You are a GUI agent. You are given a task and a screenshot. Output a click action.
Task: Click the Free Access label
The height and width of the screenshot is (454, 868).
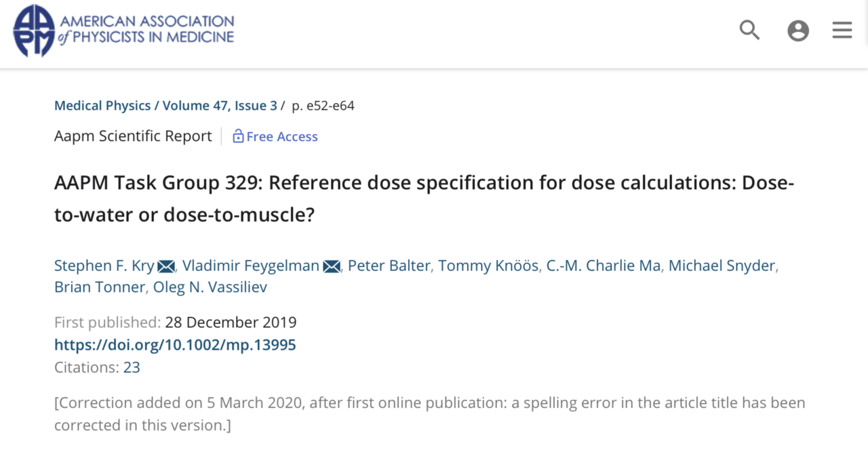tap(282, 136)
